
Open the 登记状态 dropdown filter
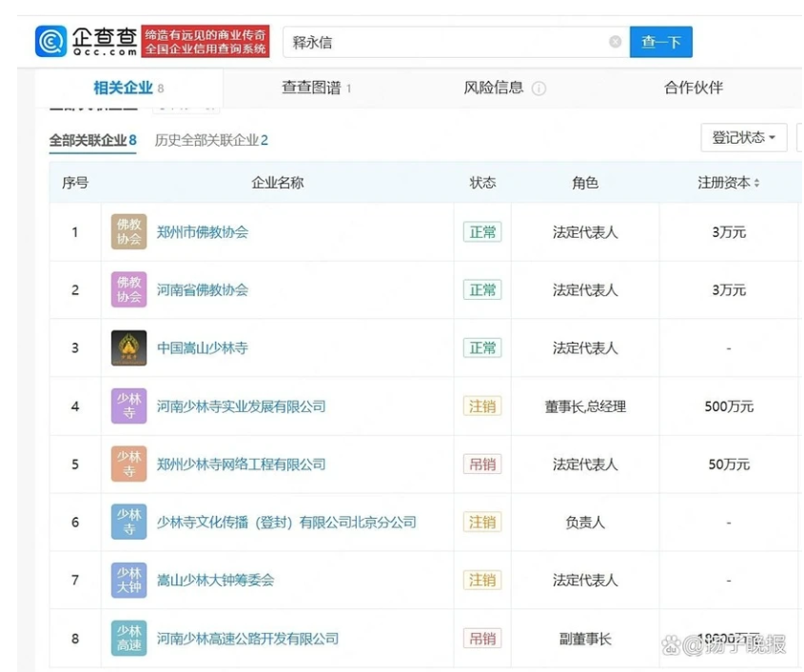tap(743, 138)
